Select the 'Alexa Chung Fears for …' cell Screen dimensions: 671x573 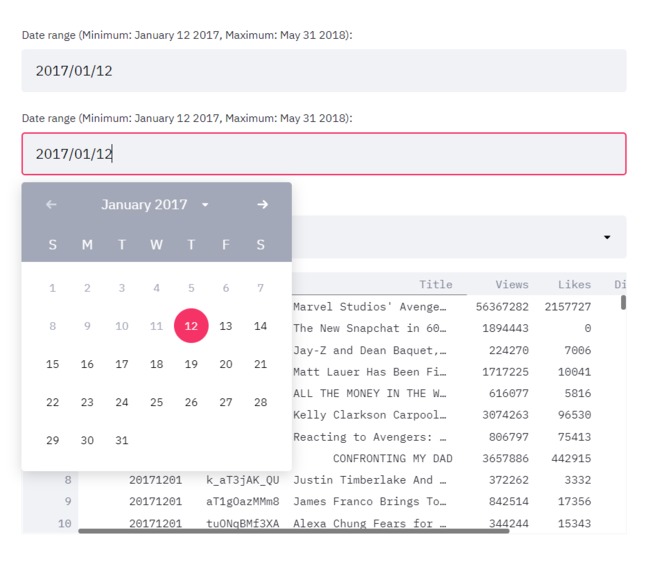click(370, 523)
